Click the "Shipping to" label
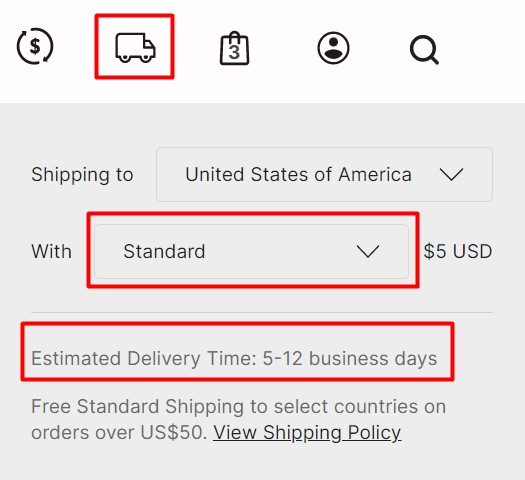This screenshot has width=525, height=480. coord(82,175)
